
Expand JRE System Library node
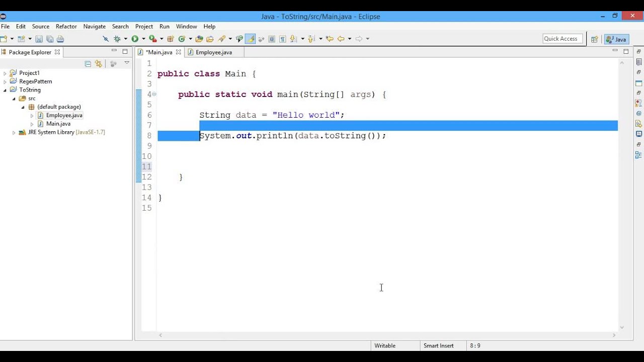(14, 133)
